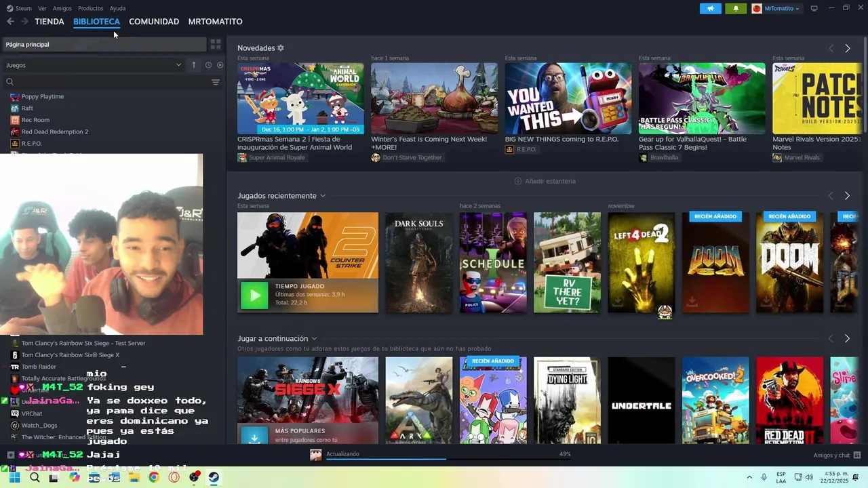Switch library to collections grid view icon
The height and width of the screenshot is (488, 868).
(x=216, y=44)
